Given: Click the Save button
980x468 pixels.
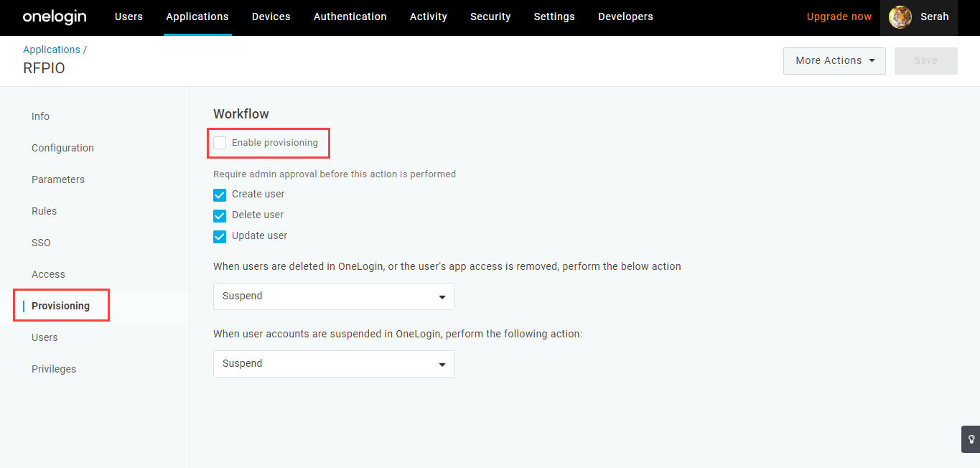Looking at the screenshot, I should pyautogui.click(x=926, y=61).
